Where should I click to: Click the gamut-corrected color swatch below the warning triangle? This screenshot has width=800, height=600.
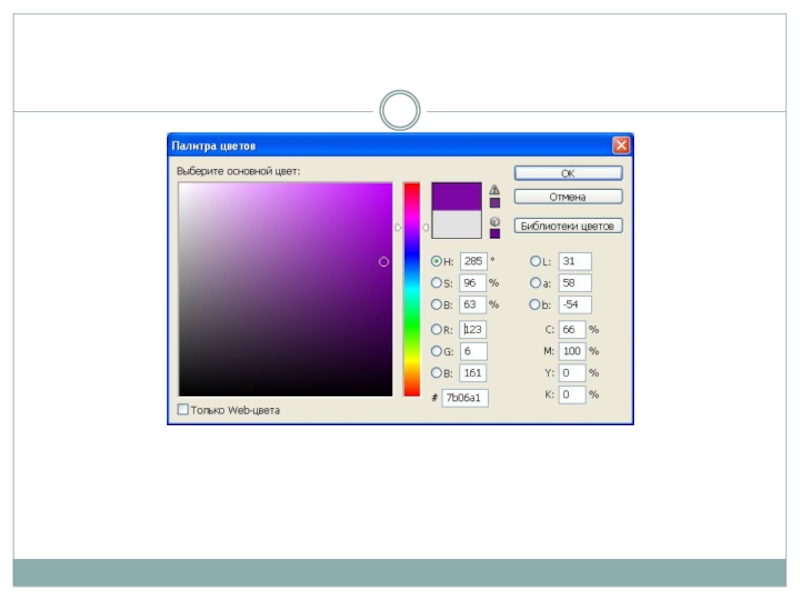click(494, 203)
